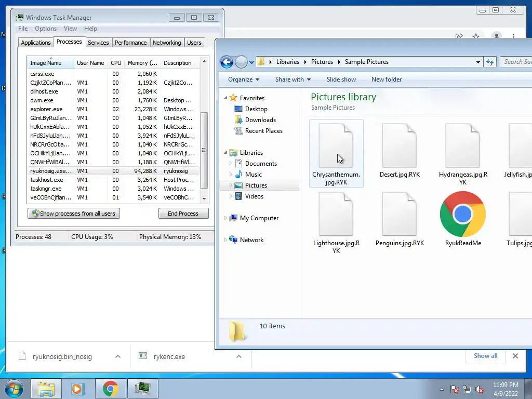Click the process list scrollbar thumb
The image size is (532, 399).
click(204, 150)
